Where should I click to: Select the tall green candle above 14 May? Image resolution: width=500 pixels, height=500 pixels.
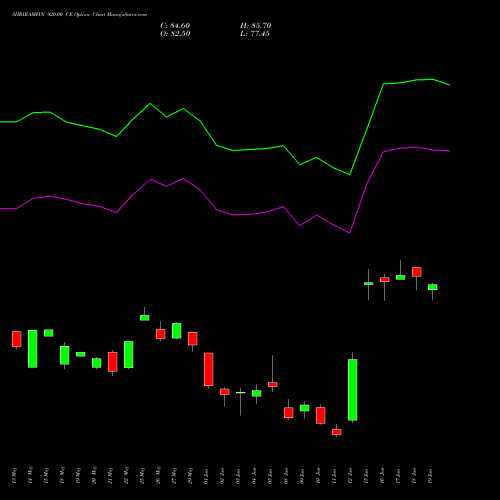point(33,349)
